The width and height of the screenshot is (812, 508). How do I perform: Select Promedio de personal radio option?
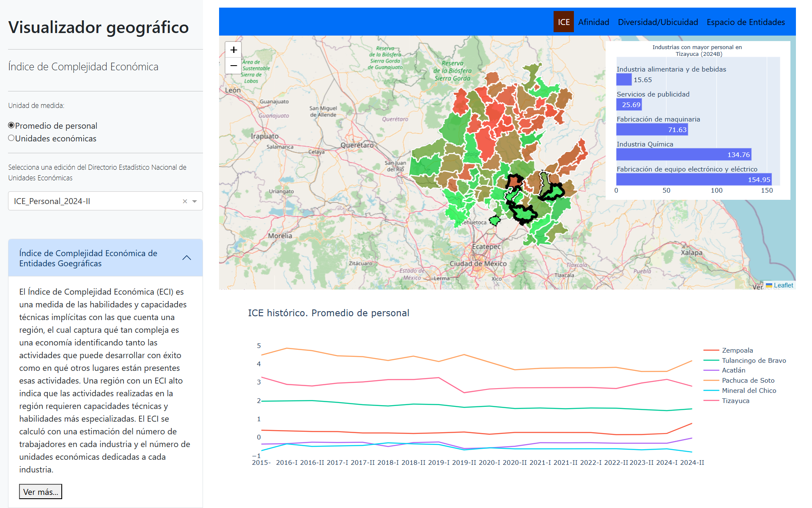click(x=11, y=125)
